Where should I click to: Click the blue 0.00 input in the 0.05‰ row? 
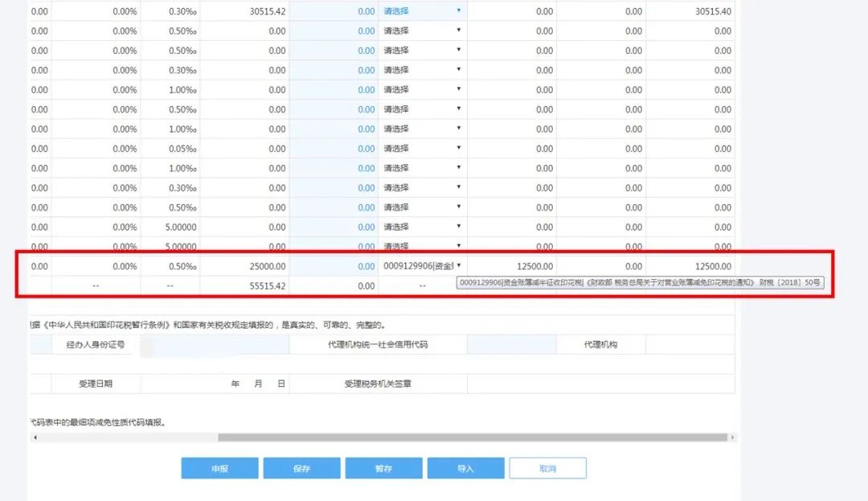pyautogui.click(x=334, y=148)
